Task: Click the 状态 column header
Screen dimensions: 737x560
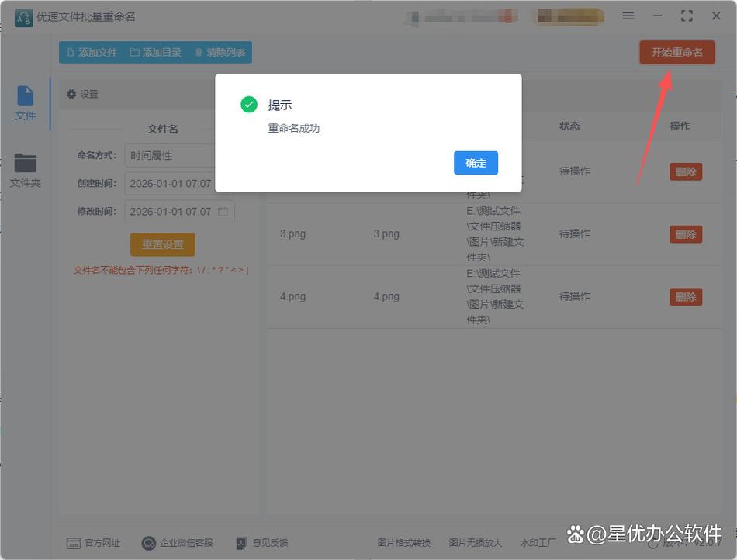Action: click(x=569, y=126)
